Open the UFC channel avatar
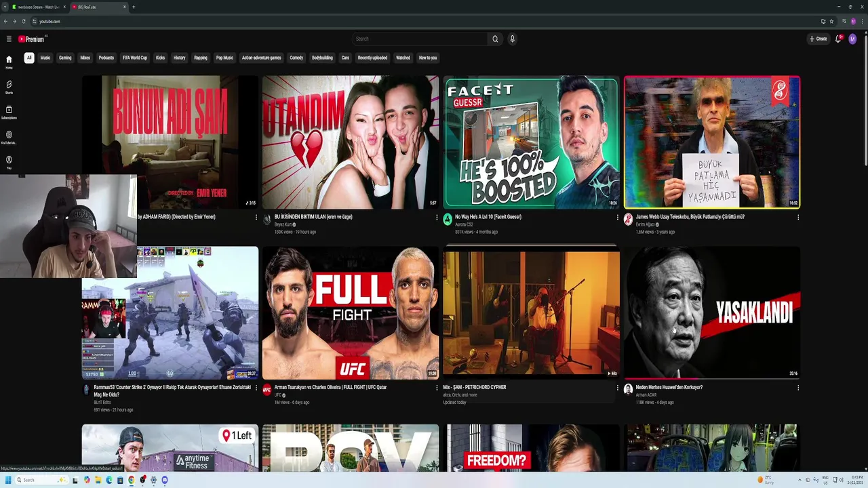868x488 pixels. point(267,389)
